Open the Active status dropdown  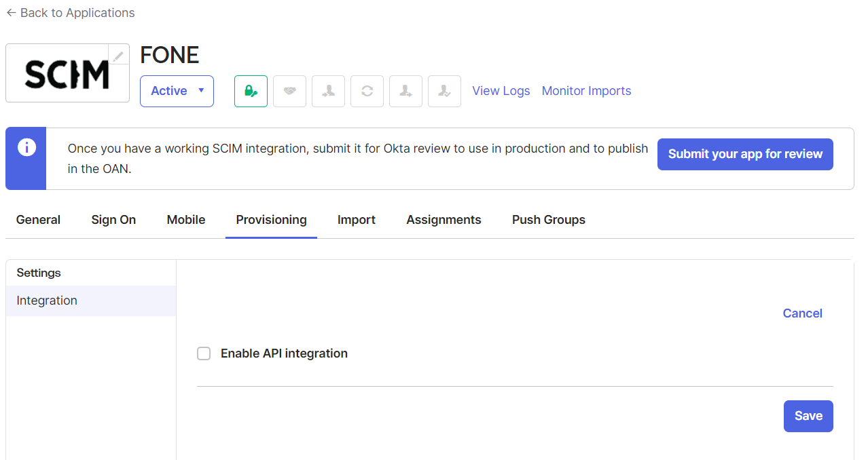point(177,91)
